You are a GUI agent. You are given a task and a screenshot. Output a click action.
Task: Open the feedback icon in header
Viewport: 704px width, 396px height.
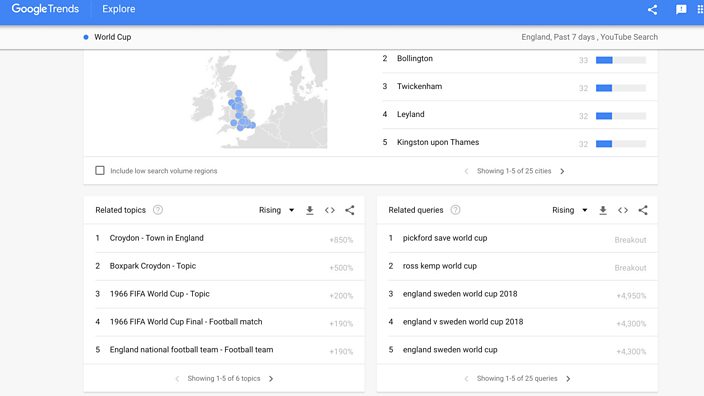click(x=681, y=9)
